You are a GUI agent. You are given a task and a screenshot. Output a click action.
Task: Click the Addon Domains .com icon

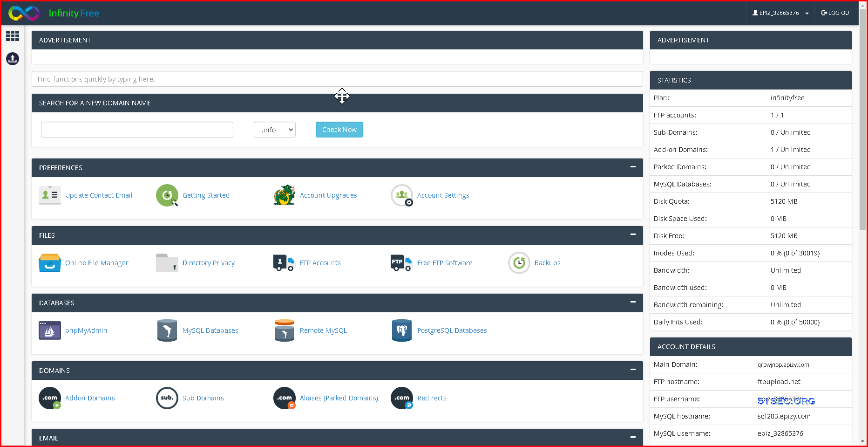point(50,398)
